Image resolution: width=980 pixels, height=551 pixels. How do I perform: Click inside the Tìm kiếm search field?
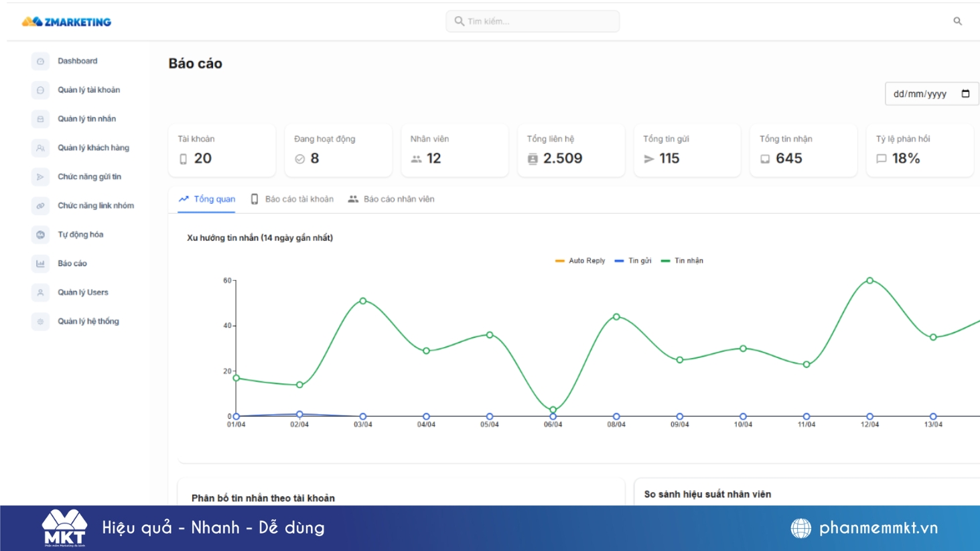532,21
